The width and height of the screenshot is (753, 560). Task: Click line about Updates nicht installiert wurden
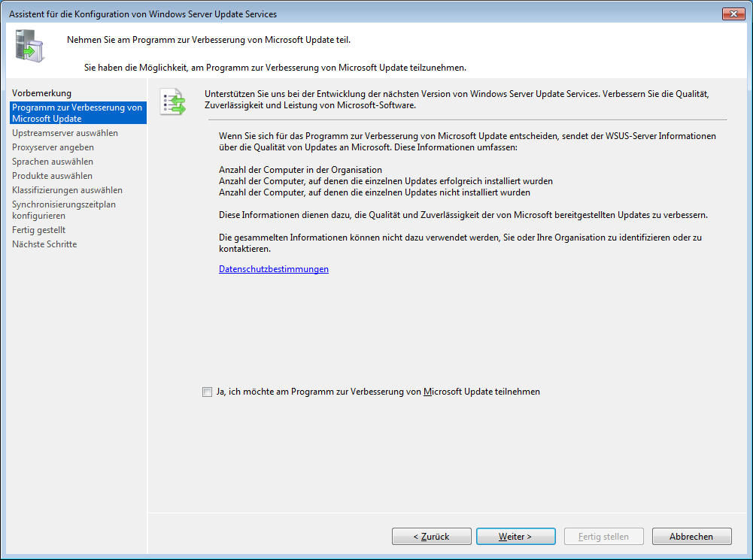(x=375, y=192)
